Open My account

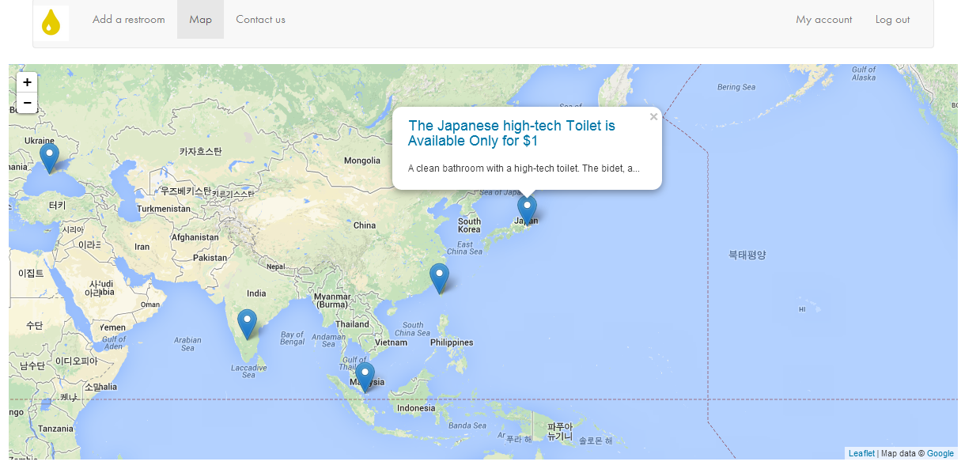tap(823, 20)
